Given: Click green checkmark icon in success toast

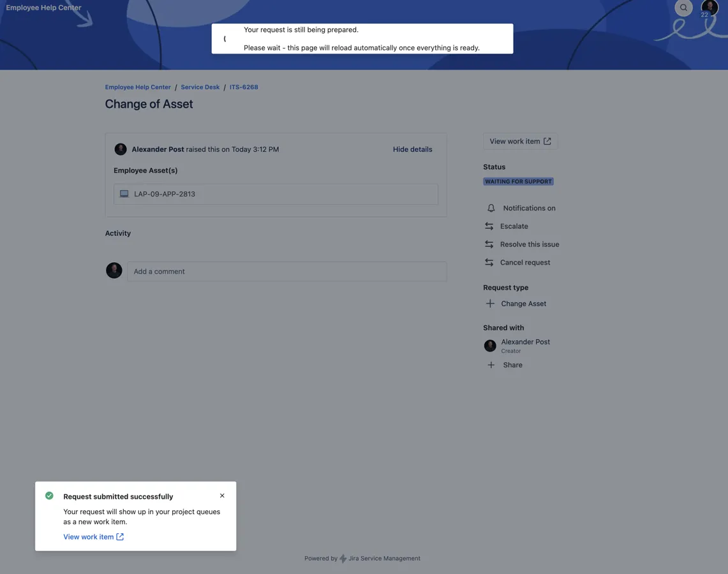Looking at the screenshot, I should pyautogui.click(x=49, y=496).
